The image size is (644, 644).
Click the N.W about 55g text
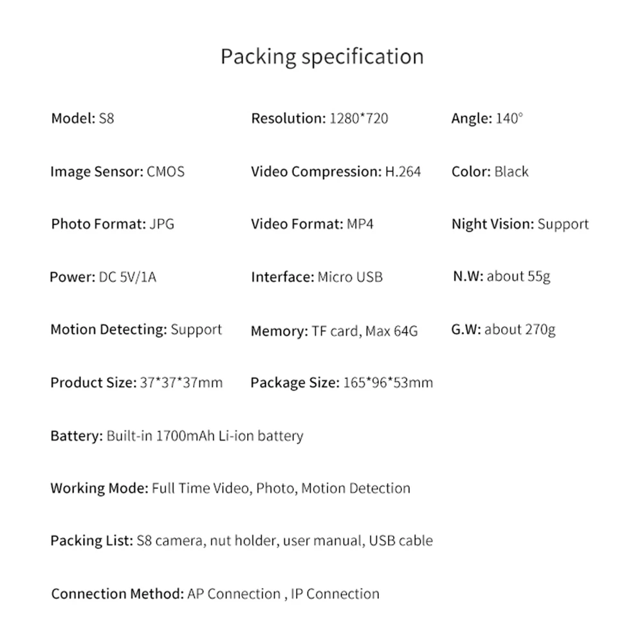tap(501, 277)
